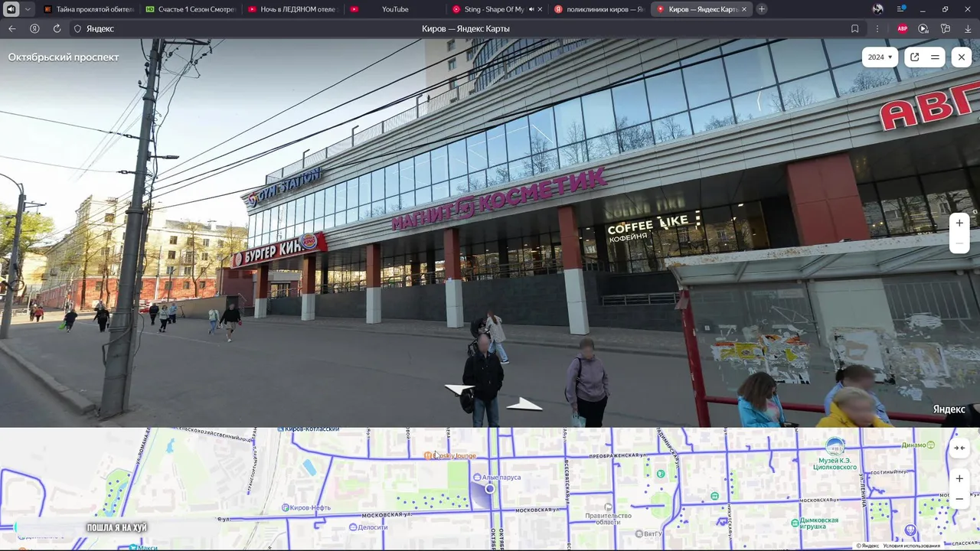Reload the page with the refresh icon
The image size is (980, 551).
pos(57,28)
